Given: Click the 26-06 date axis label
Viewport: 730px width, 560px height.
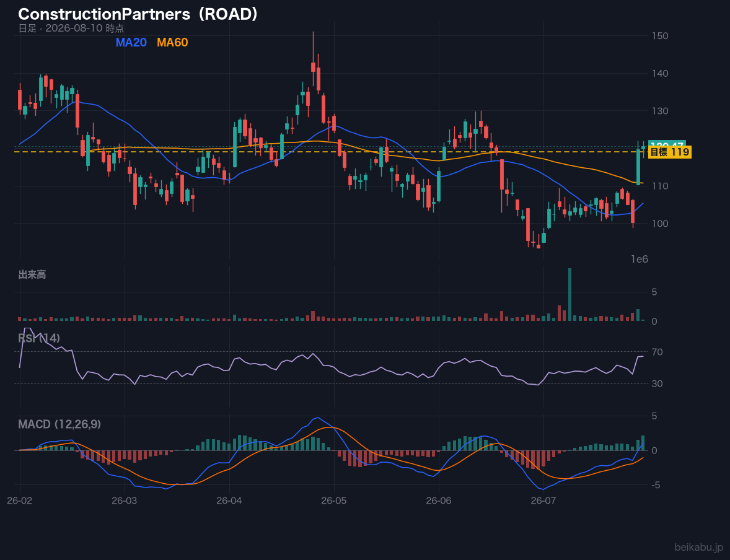Looking at the screenshot, I should click(439, 501).
